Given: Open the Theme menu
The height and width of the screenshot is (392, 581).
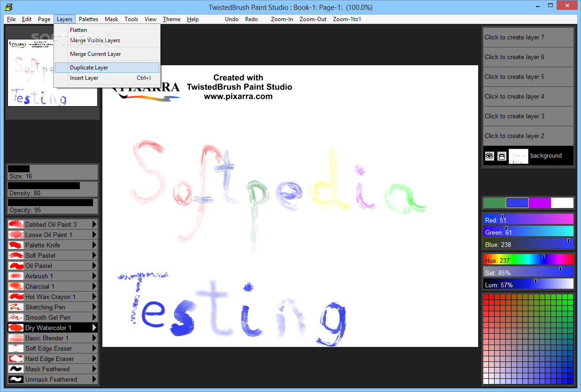Looking at the screenshot, I should pyautogui.click(x=172, y=19).
